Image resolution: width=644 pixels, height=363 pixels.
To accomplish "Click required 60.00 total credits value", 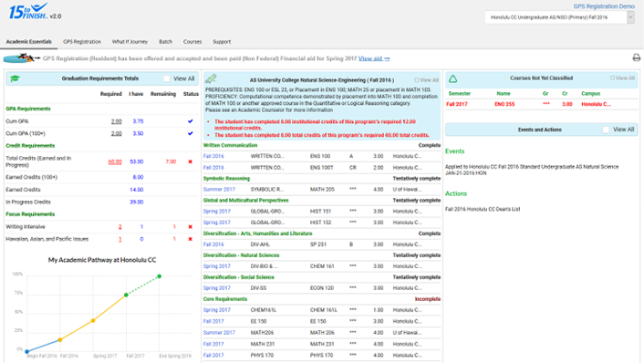I will click(115, 161).
